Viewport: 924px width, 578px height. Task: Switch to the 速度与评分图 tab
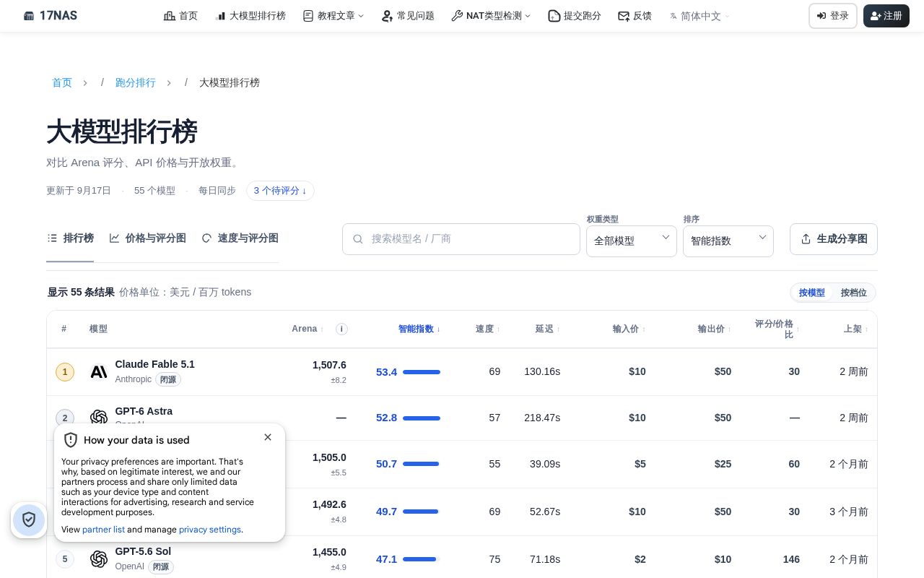tap(240, 238)
